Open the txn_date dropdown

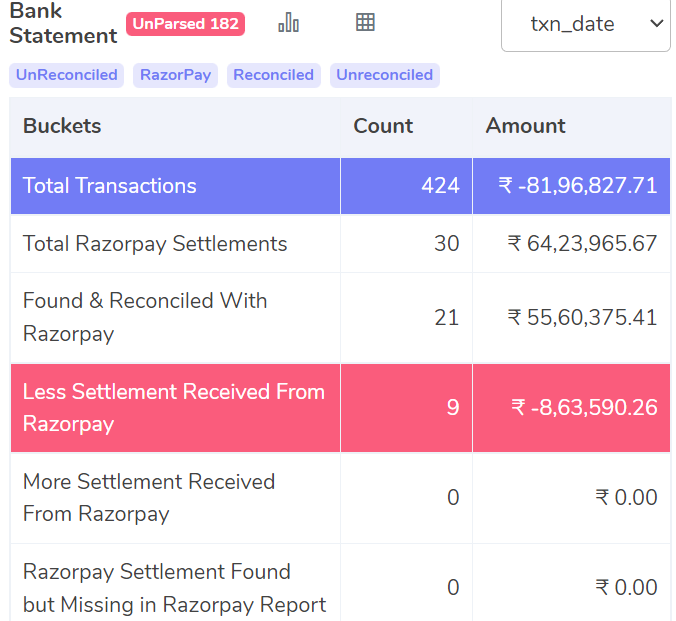[x=585, y=25]
